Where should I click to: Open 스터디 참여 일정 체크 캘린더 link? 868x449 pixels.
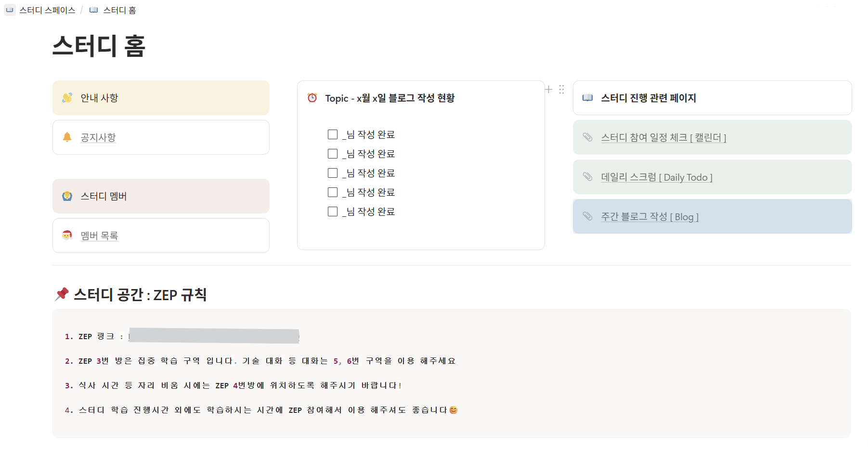(x=663, y=137)
